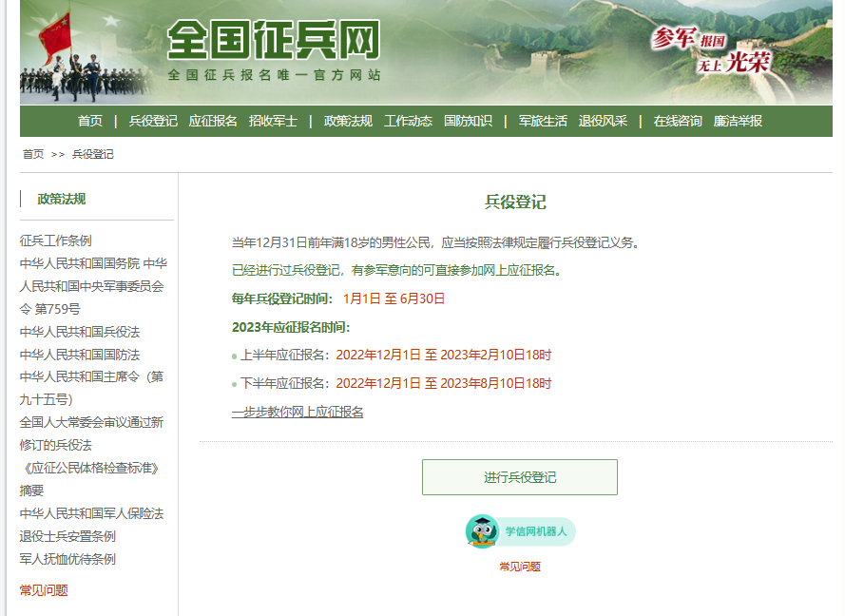Click the red 常见问题 link in sidebar
Screen dimensions: 845x616
[44, 590]
